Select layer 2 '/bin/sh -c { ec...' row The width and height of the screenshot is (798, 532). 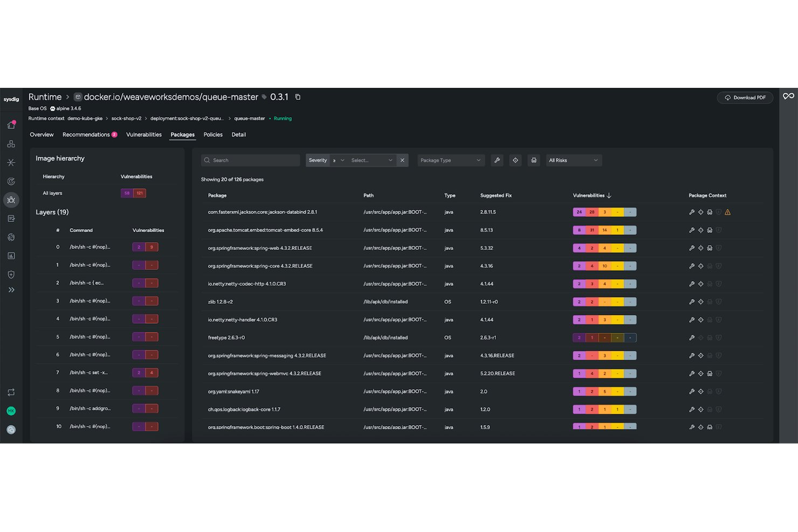[x=106, y=283]
